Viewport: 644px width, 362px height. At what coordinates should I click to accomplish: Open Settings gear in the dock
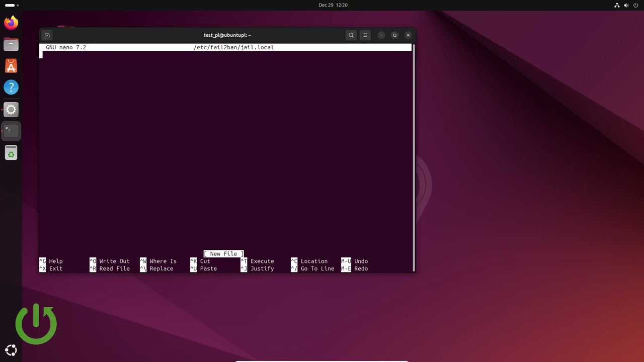[11, 109]
